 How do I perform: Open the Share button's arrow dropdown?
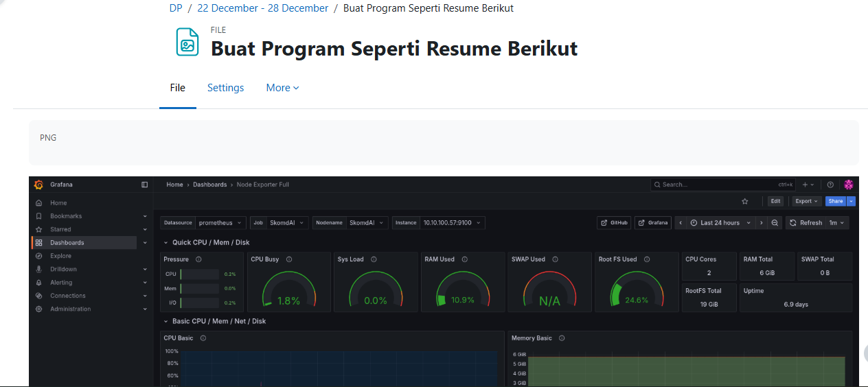(852, 201)
